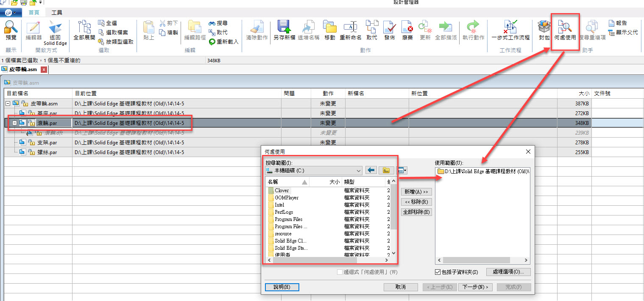The height and width of the screenshot is (301, 644).
Task: Toggle the 包括子資料夾 checkbox
Action: coord(438,272)
